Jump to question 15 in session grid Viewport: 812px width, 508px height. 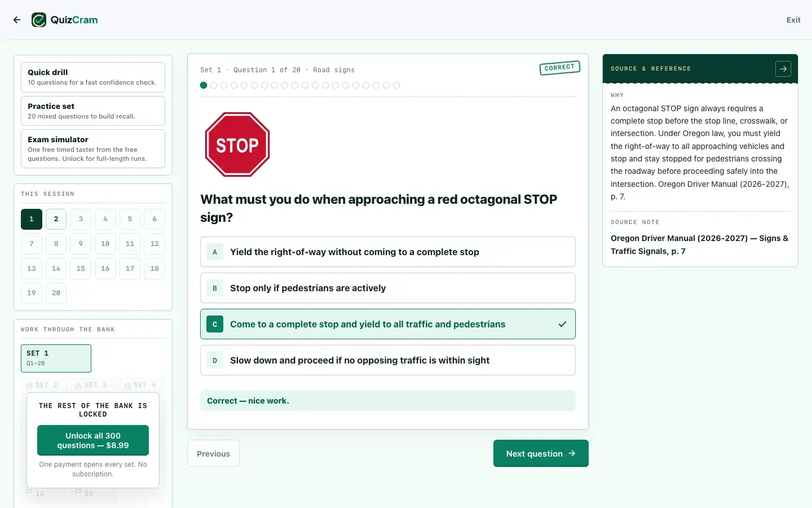point(81,269)
